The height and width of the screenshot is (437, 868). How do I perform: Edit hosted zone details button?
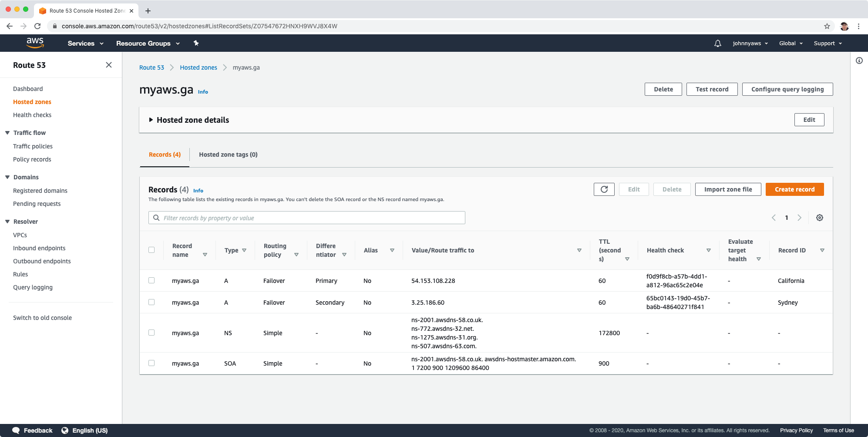coord(809,120)
